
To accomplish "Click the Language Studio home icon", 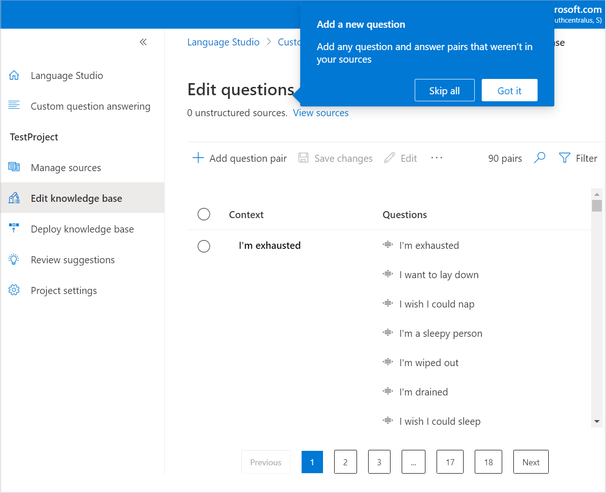I will click(x=14, y=75).
